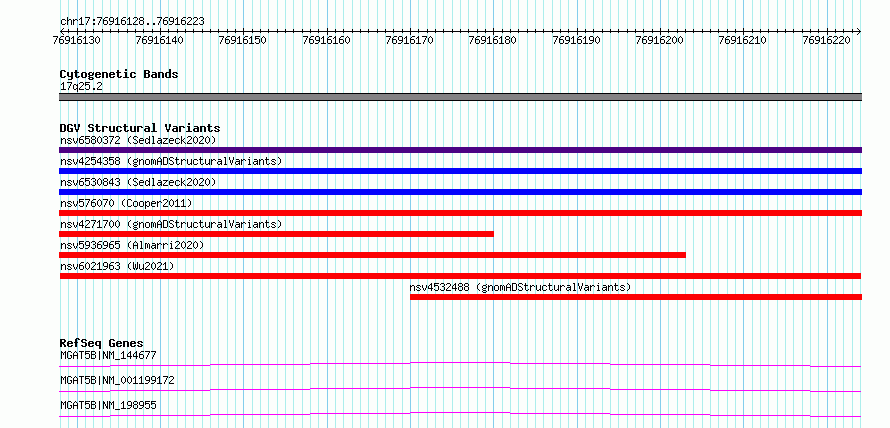
Task: Click the dark purple nsv6580372 variant bar
Action: click(x=460, y=150)
